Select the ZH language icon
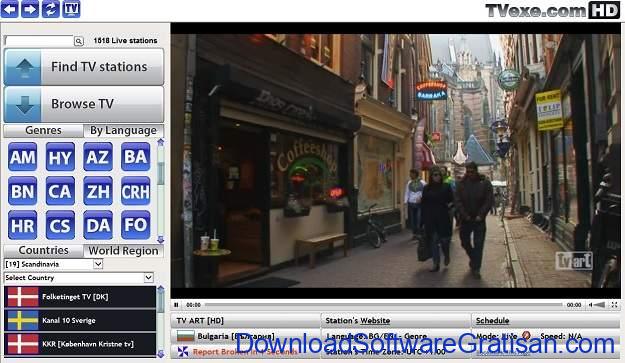 click(x=98, y=192)
